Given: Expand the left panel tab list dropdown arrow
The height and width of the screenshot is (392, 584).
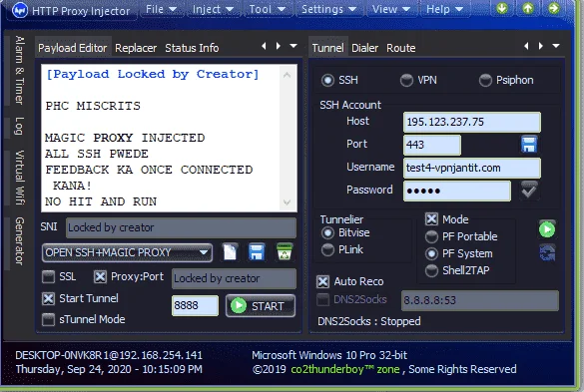Looking at the screenshot, I should click(x=293, y=46).
